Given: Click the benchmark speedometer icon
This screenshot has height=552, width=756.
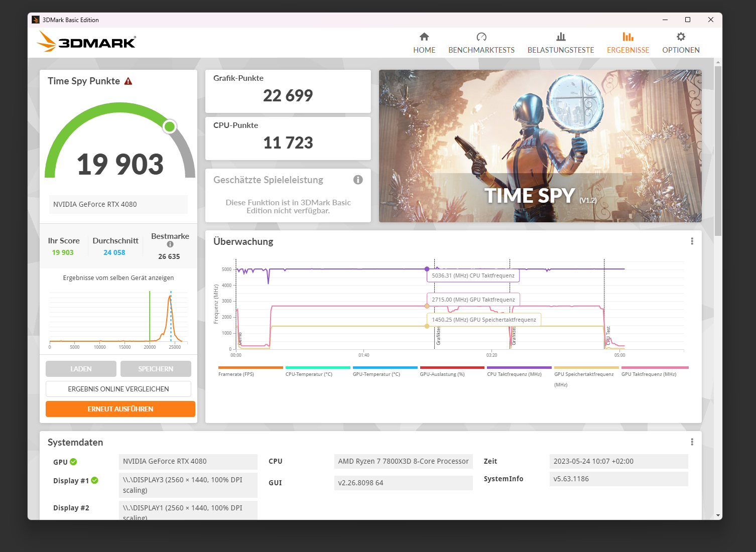Looking at the screenshot, I should click(x=481, y=37).
